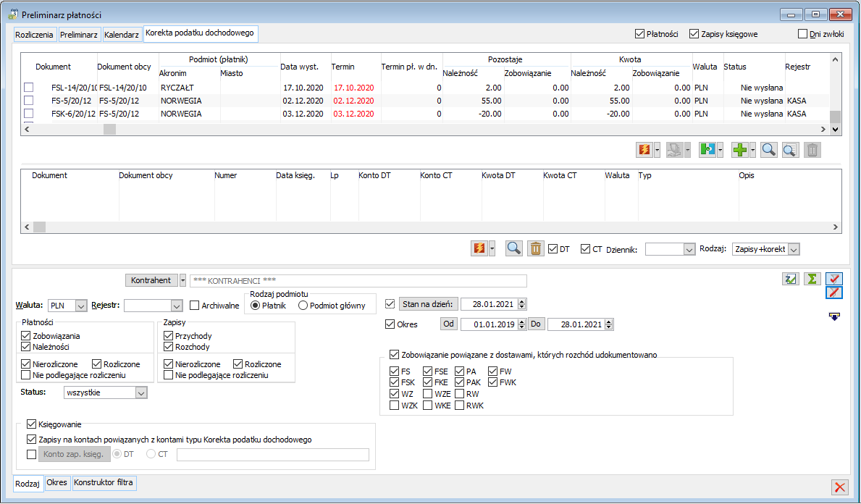This screenshot has width=861, height=504.
Task: Click the Od date button
Action: pyautogui.click(x=449, y=324)
